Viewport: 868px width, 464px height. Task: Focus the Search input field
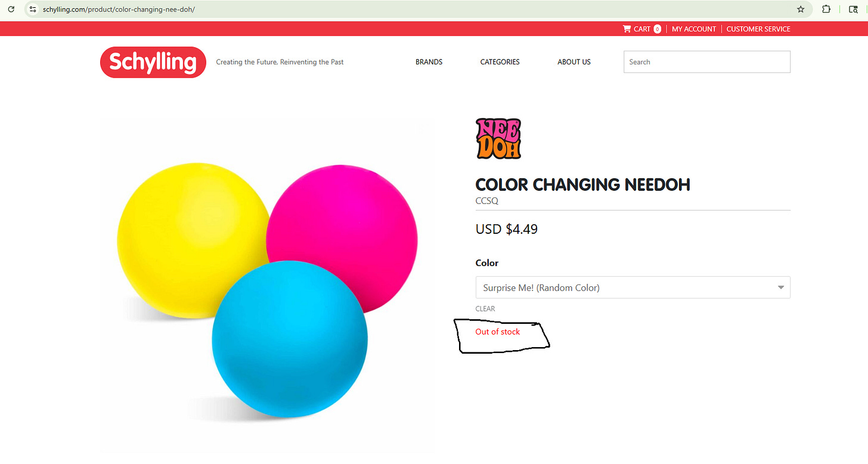pyautogui.click(x=707, y=62)
